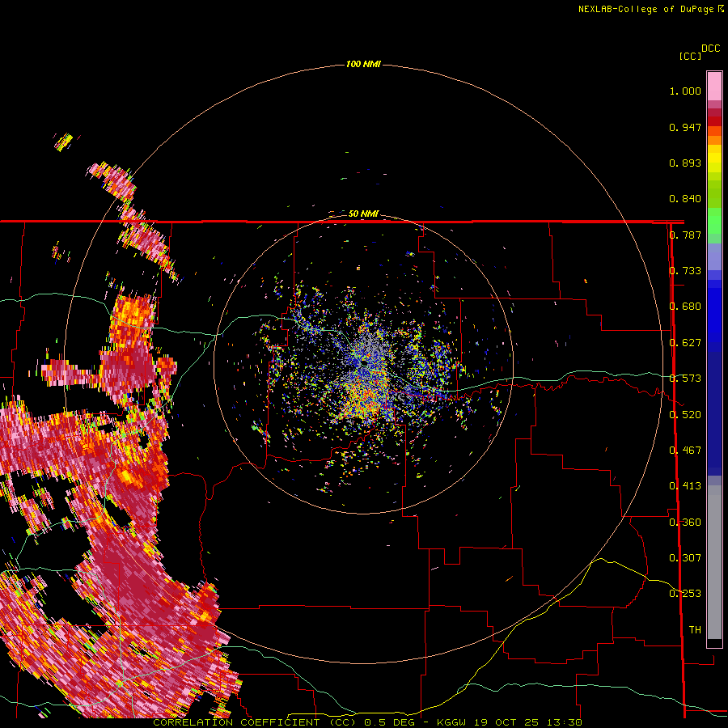Click the 0.413 legend value
This screenshot has height=728, width=728.
[685, 486]
